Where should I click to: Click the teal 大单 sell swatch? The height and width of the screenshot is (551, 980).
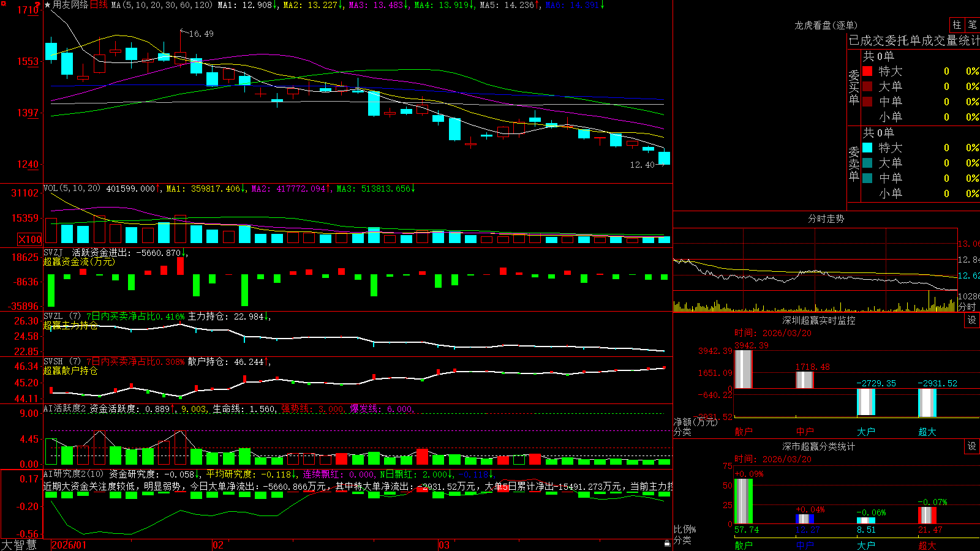(867, 163)
